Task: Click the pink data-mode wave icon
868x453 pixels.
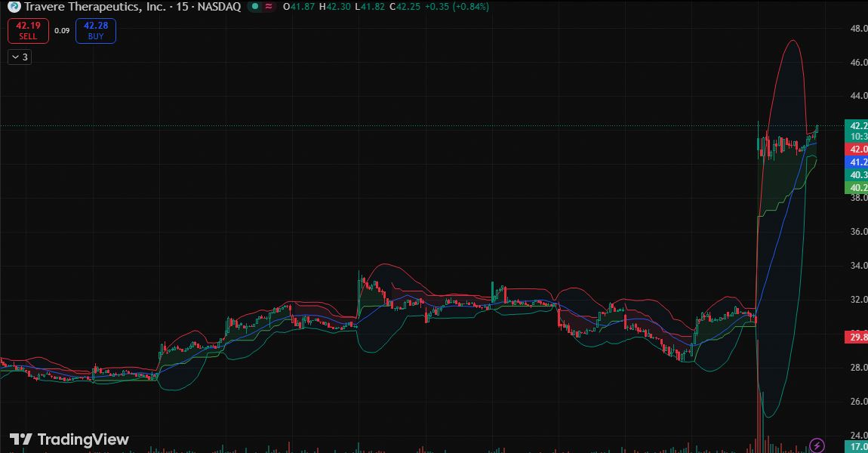Action: tap(269, 7)
